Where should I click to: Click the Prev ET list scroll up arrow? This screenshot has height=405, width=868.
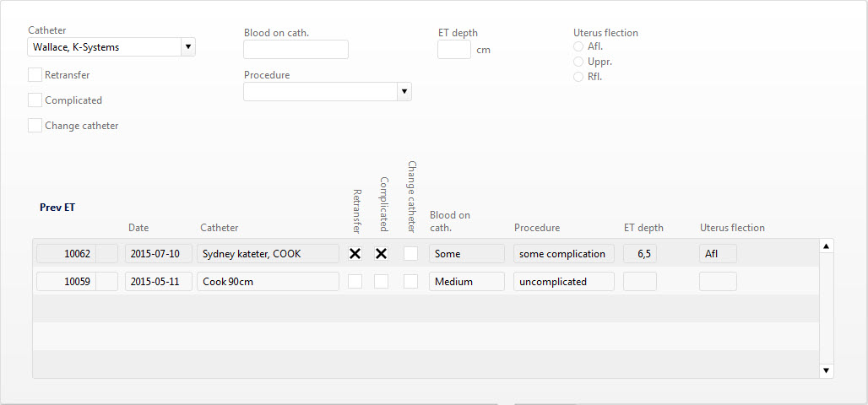pos(826,246)
